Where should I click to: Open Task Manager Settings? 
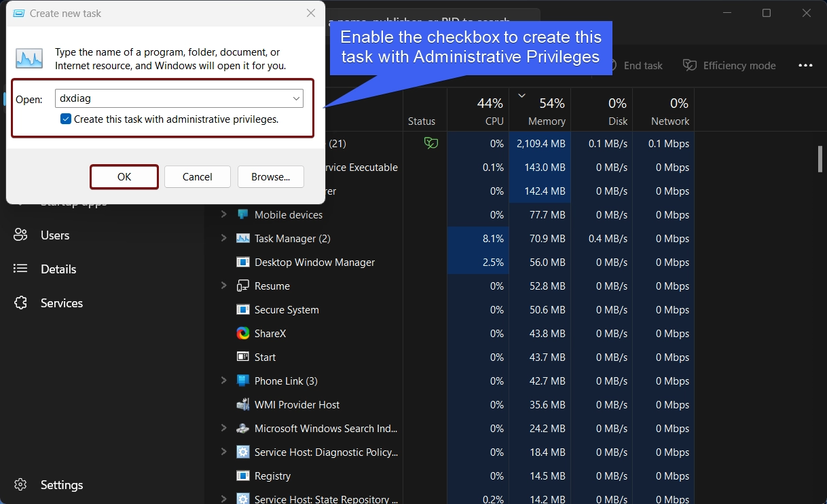(x=62, y=485)
